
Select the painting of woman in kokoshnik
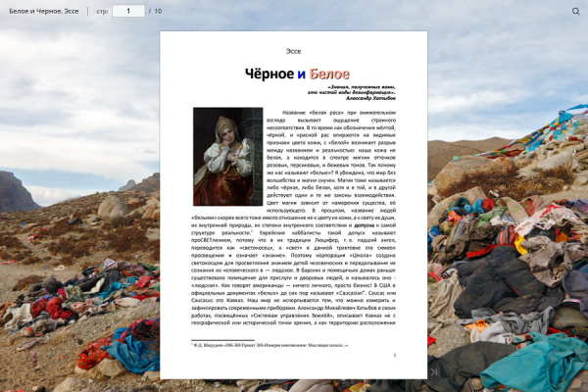pos(227,157)
